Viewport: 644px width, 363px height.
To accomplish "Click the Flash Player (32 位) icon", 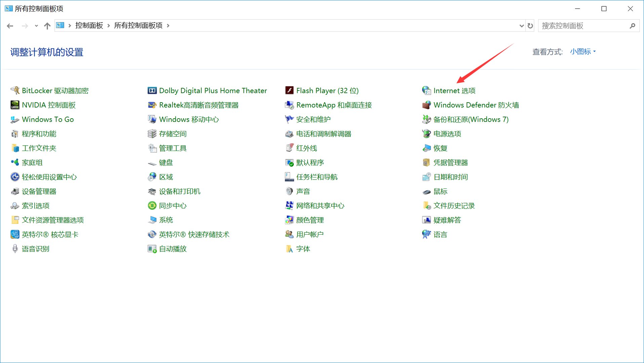I will pyautogui.click(x=289, y=91).
